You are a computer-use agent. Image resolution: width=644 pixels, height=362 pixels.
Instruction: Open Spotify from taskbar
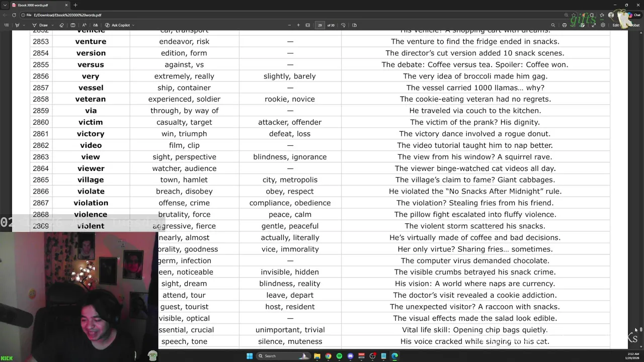tap(339, 356)
